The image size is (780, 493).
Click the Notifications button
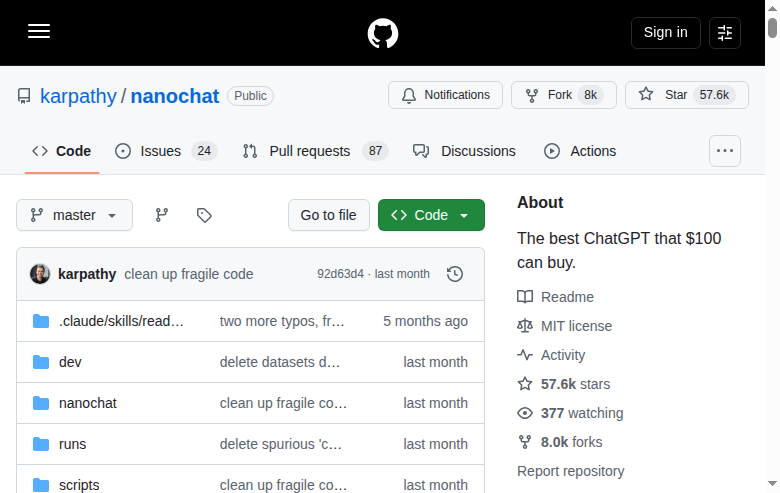pyautogui.click(x=445, y=95)
